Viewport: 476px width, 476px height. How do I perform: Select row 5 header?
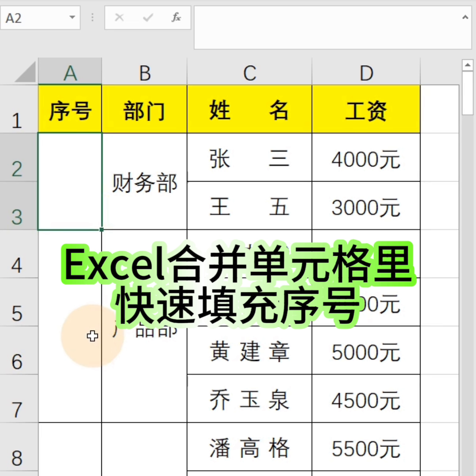[x=19, y=302]
